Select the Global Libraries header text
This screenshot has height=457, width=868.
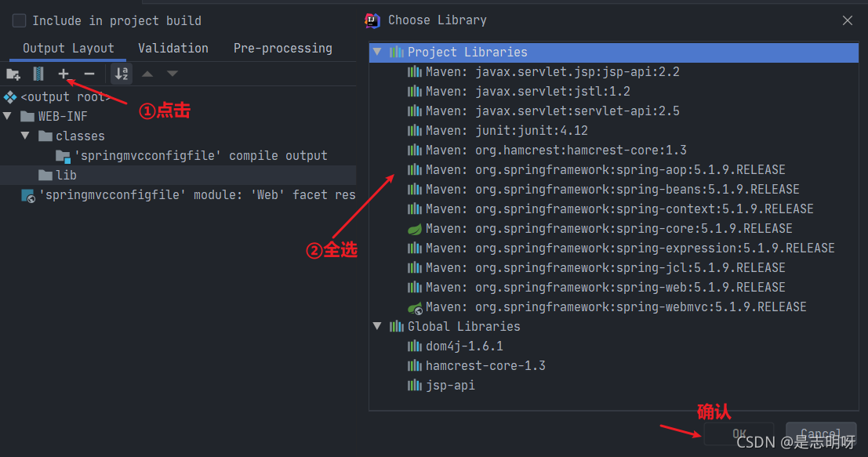pyautogui.click(x=464, y=326)
